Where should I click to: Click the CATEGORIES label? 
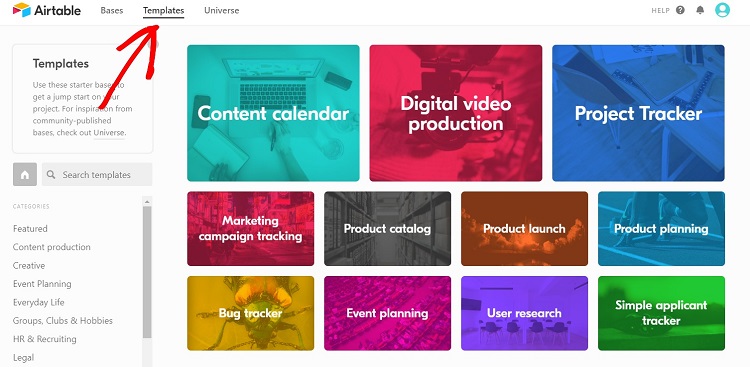31,207
